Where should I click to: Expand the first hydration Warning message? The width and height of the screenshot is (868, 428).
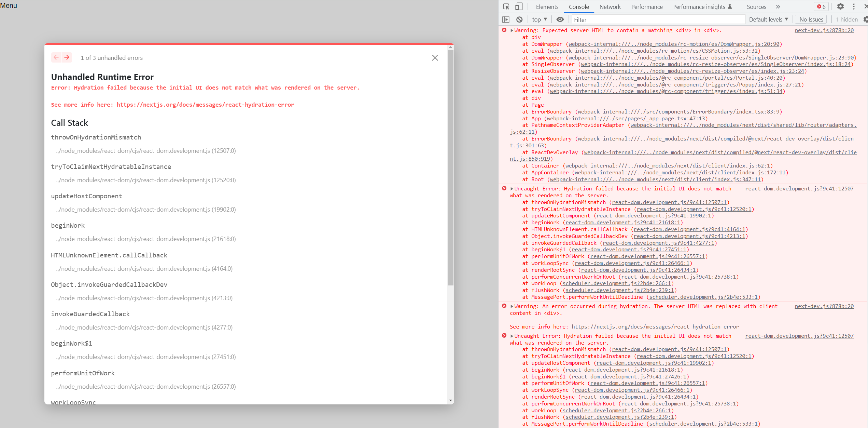(x=512, y=30)
